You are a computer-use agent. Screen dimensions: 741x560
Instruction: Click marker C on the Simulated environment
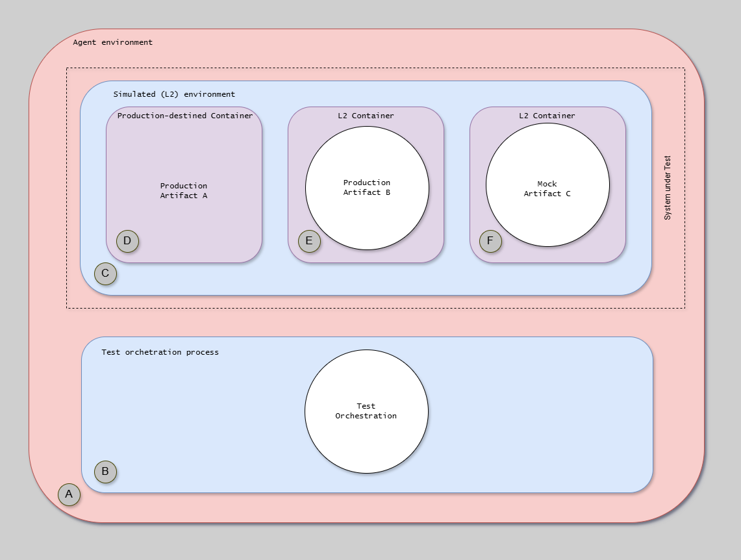(105, 273)
